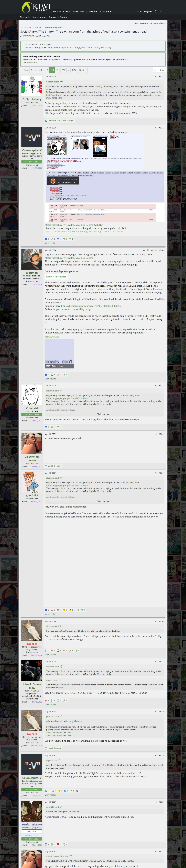Reveal the 'Spoiler: snitch post' content

pos(56,277)
